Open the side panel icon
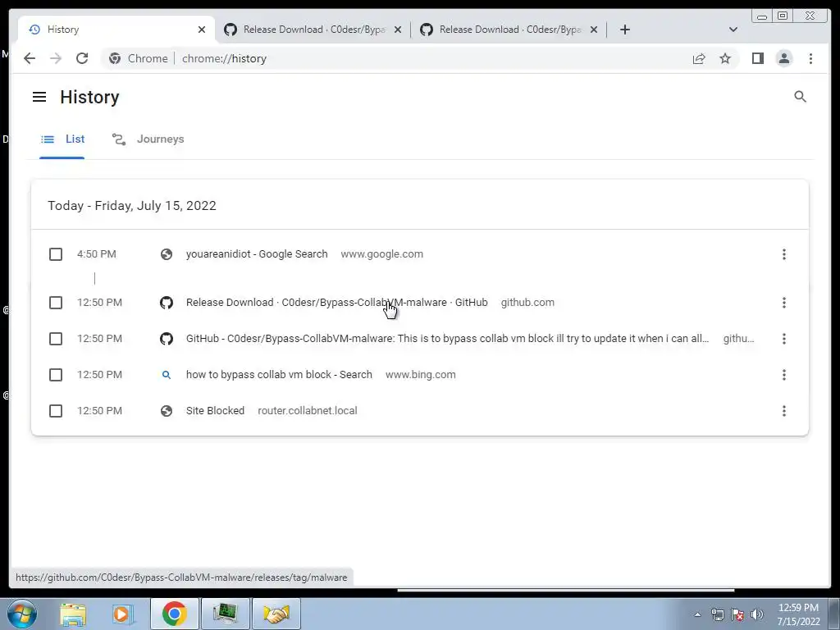The height and width of the screenshot is (630, 840). [x=757, y=58]
